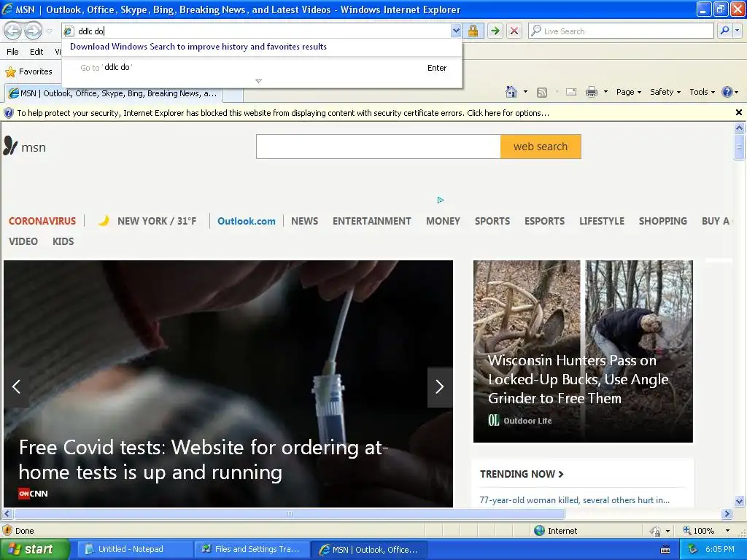Click the Forward navigation arrow button

click(x=33, y=31)
